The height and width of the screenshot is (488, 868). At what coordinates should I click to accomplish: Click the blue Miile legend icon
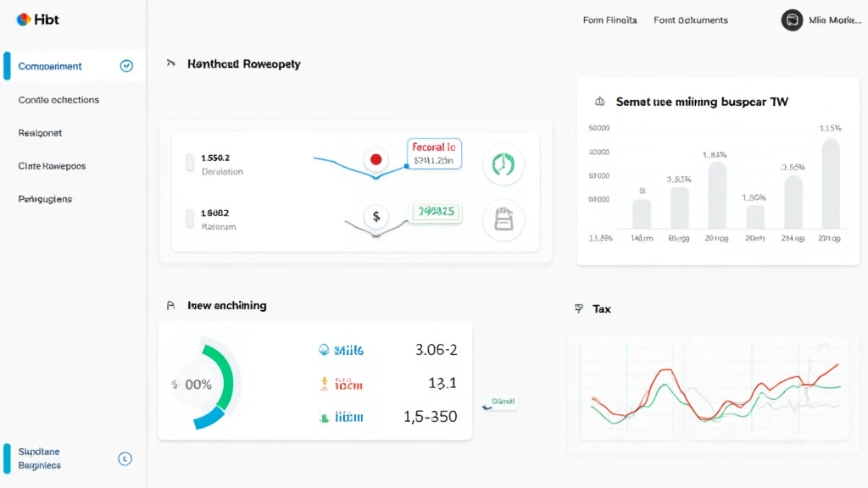pyautogui.click(x=323, y=349)
